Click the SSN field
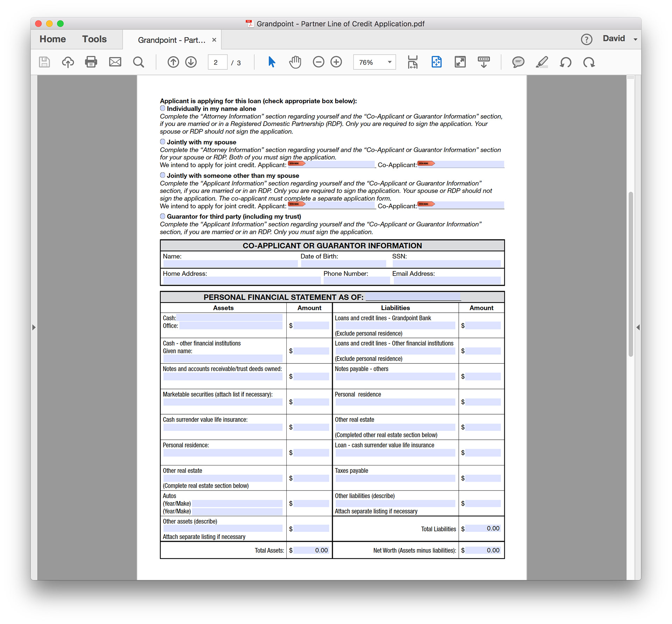The image size is (672, 624). (447, 264)
